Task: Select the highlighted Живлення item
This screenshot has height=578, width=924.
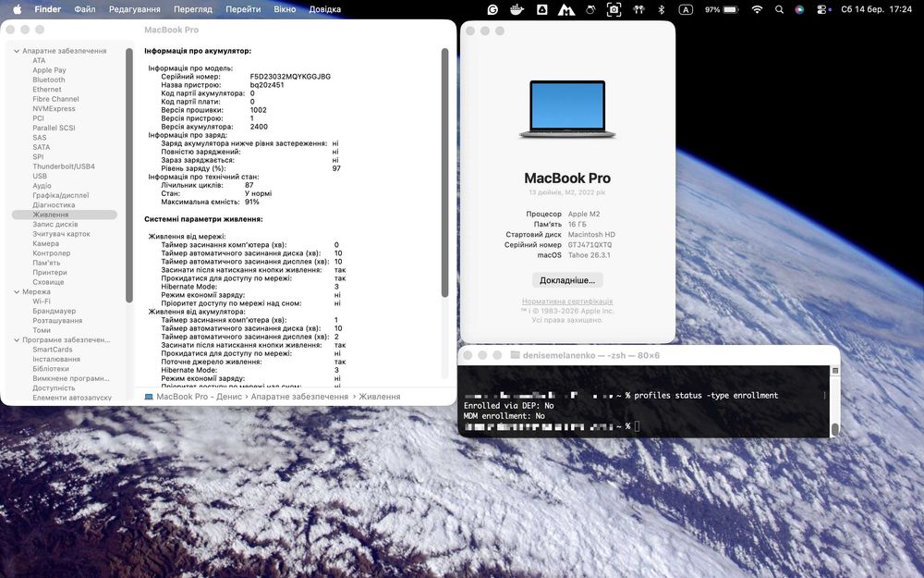Action: 65,215
